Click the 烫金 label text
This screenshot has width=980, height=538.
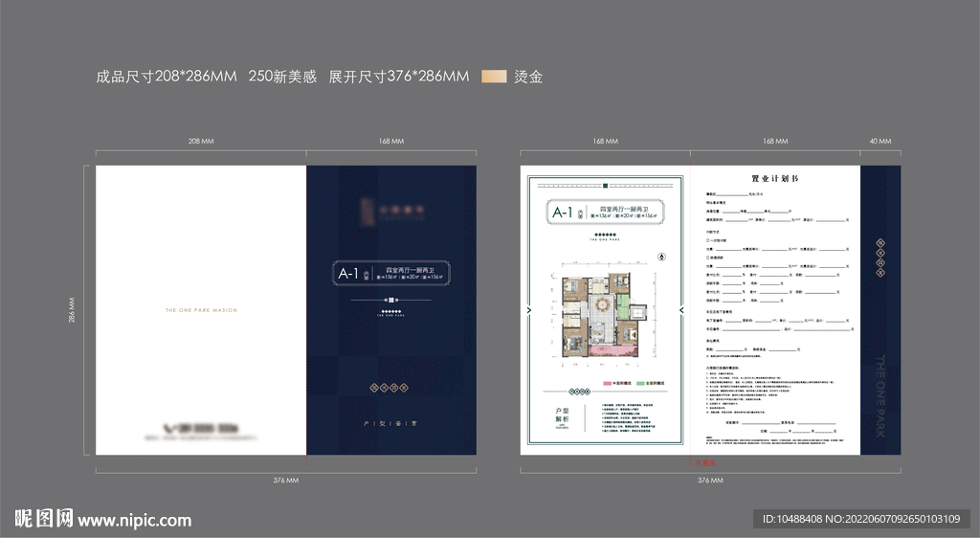click(x=528, y=77)
